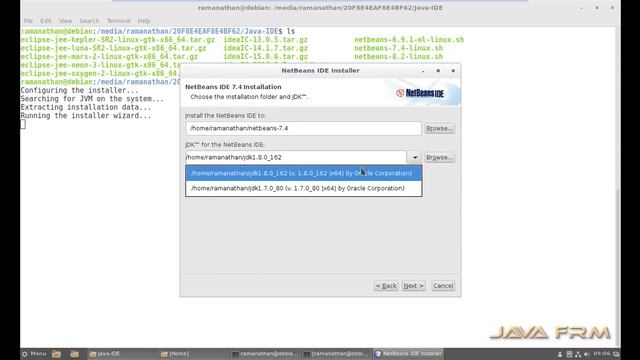
Task: Click the terminal vertical scrollbar
Action: click(618, 188)
